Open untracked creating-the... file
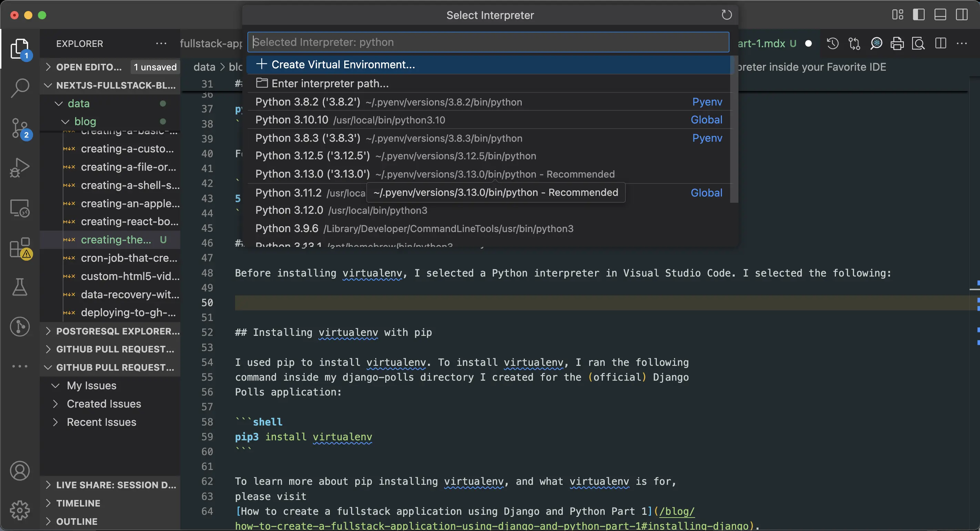The width and height of the screenshot is (980, 531). [110, 240]
